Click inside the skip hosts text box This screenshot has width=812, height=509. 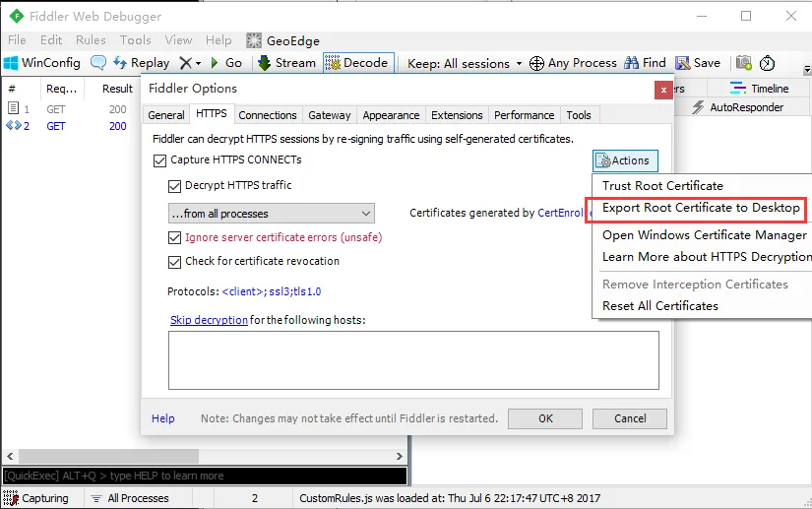[413, 360]
